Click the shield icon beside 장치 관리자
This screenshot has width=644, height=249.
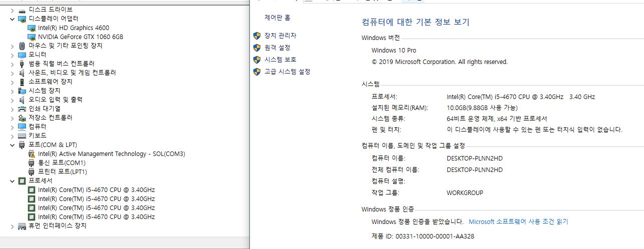tap(257, 35)
